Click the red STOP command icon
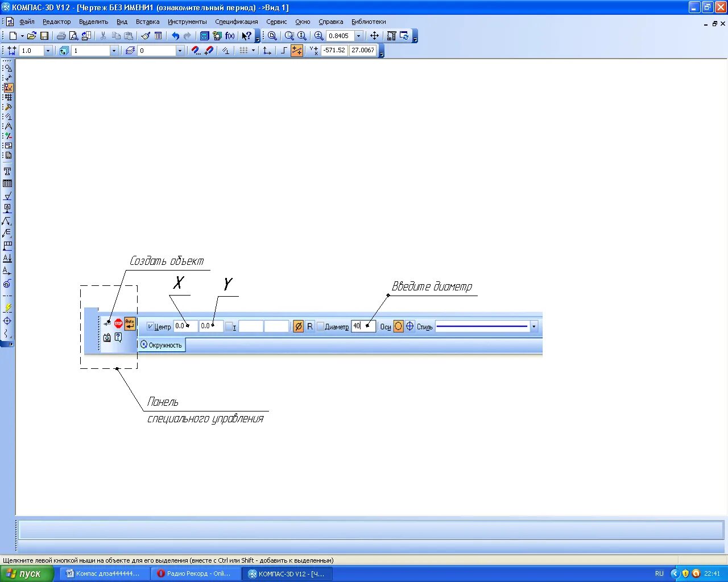 118,323
